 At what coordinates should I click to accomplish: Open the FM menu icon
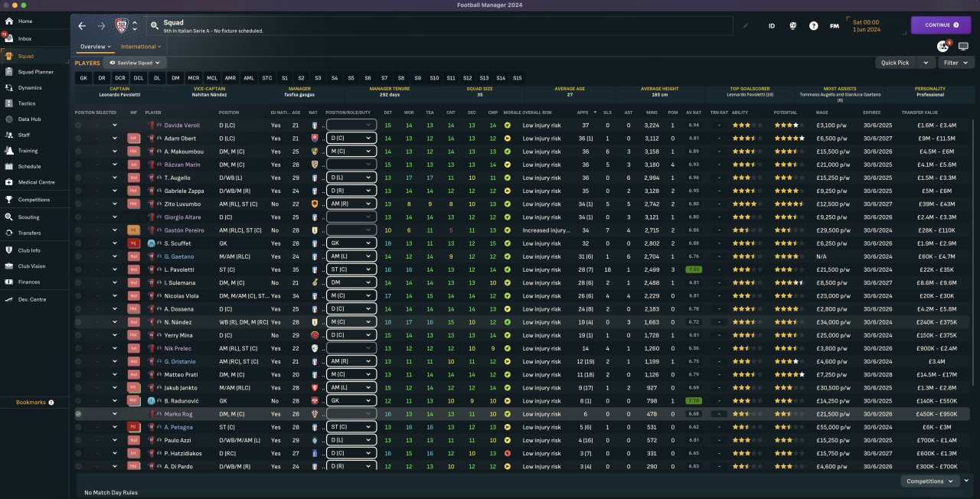(x=835, y=25)
